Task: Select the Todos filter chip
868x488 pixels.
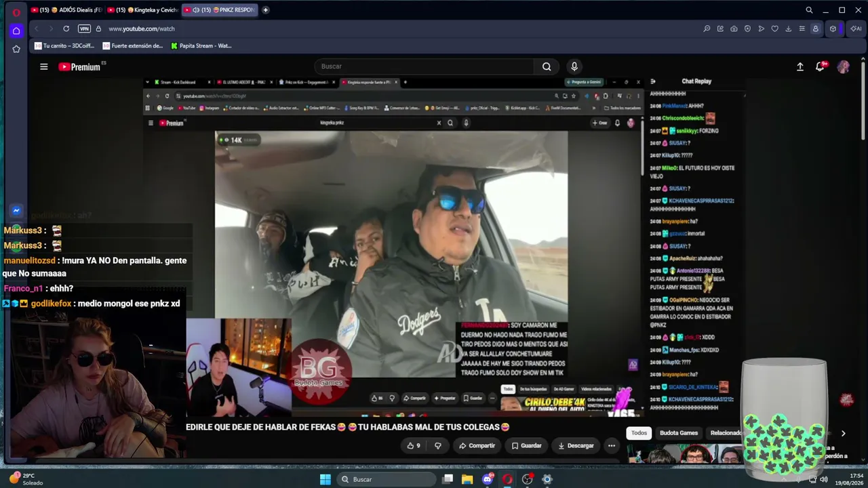Action: 639,433
